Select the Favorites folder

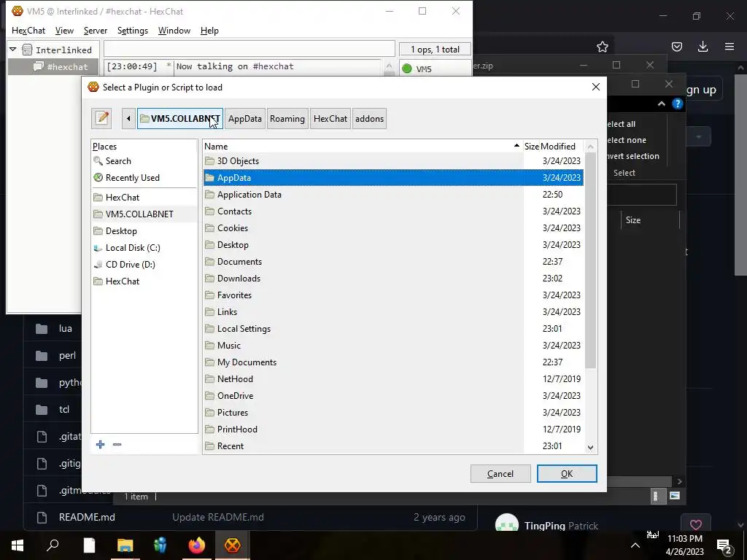(393, 295)
